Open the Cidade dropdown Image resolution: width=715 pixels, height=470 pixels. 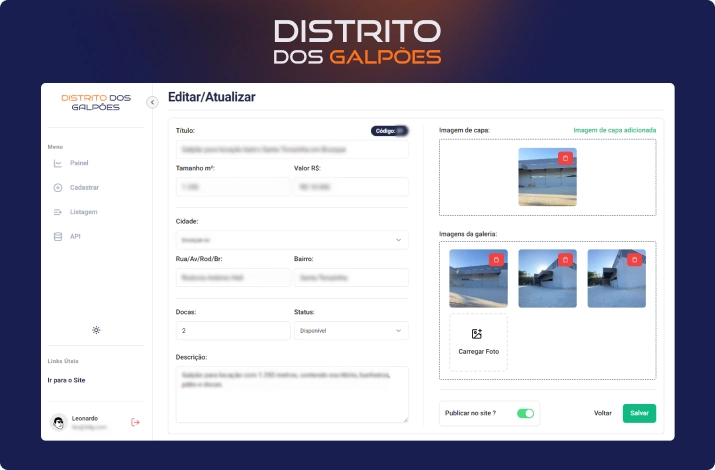(292, 240)
